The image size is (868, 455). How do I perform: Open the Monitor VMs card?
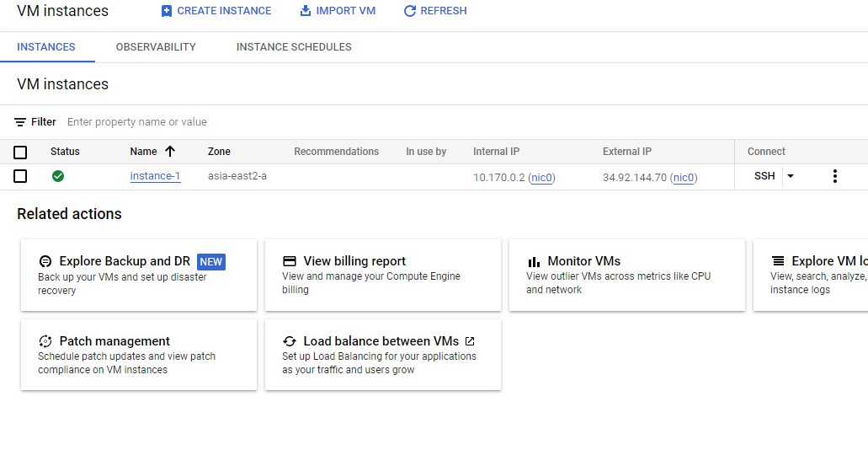pos(627,275)
